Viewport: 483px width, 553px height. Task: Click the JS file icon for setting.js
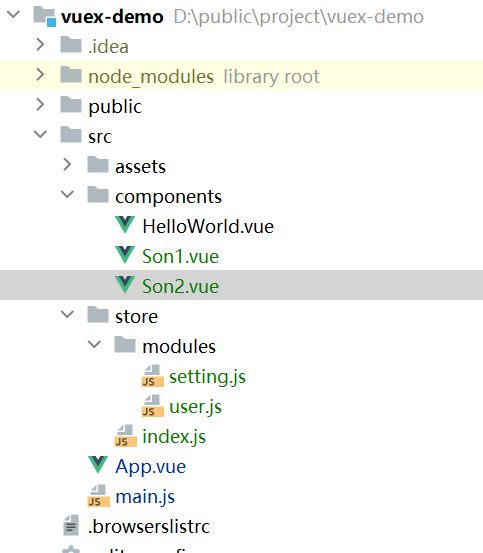[152, 376]
